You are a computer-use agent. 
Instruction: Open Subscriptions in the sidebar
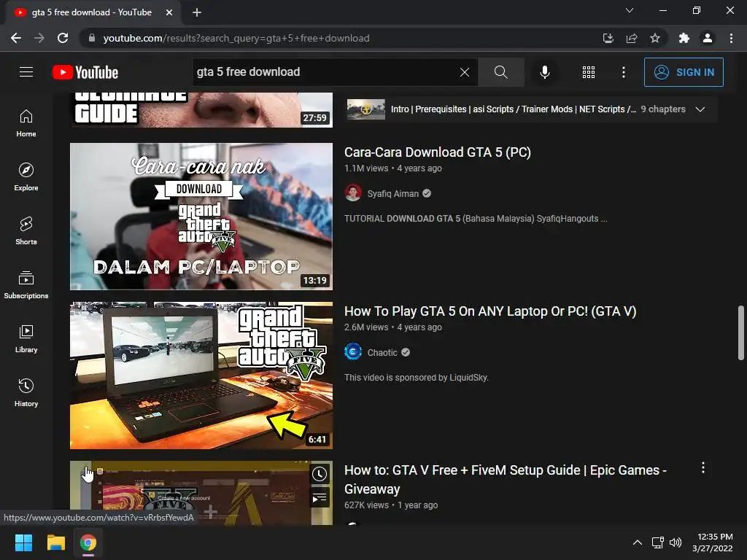click(26, 285)
